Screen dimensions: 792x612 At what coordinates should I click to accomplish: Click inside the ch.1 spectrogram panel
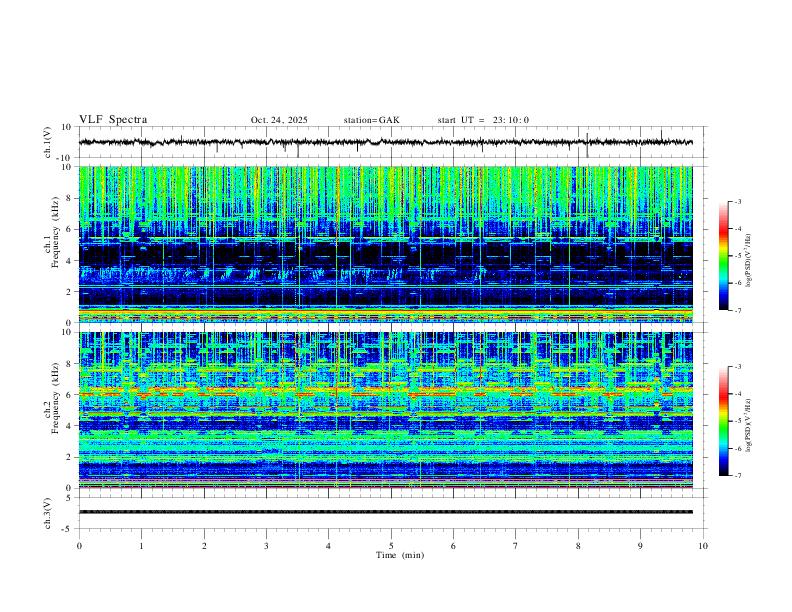(x=386, y=244)
